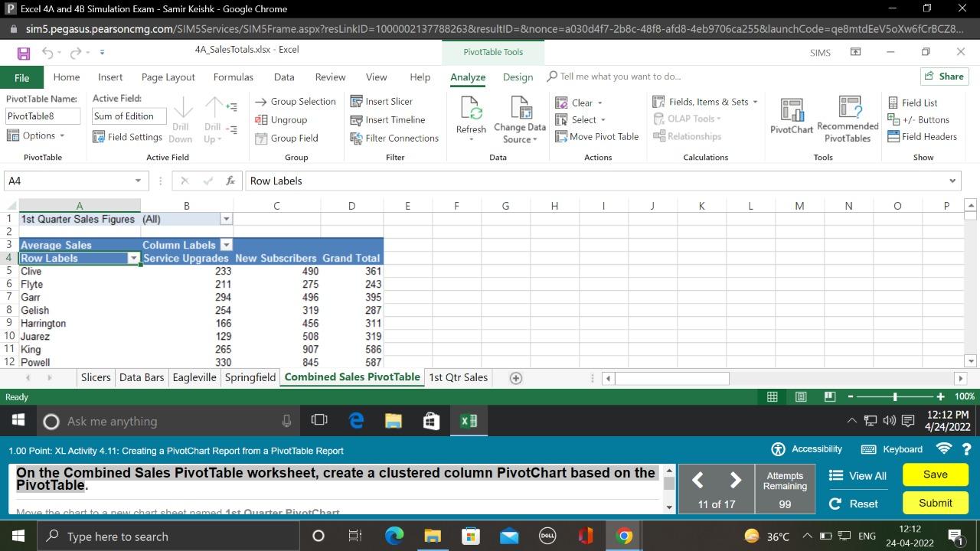Screen dimensions: 980x551
Task: Click Change Data Source icon
Action: click(x=520, y=107)
